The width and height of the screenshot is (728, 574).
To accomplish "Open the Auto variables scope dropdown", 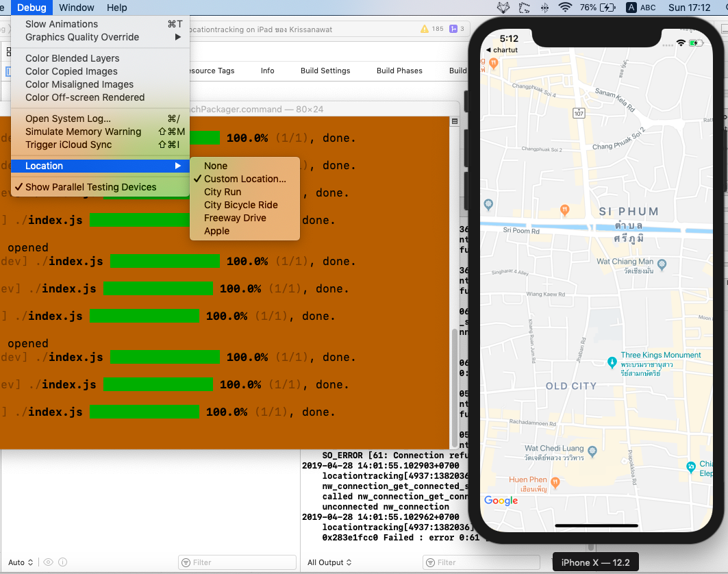I will [x=21, y=562].
